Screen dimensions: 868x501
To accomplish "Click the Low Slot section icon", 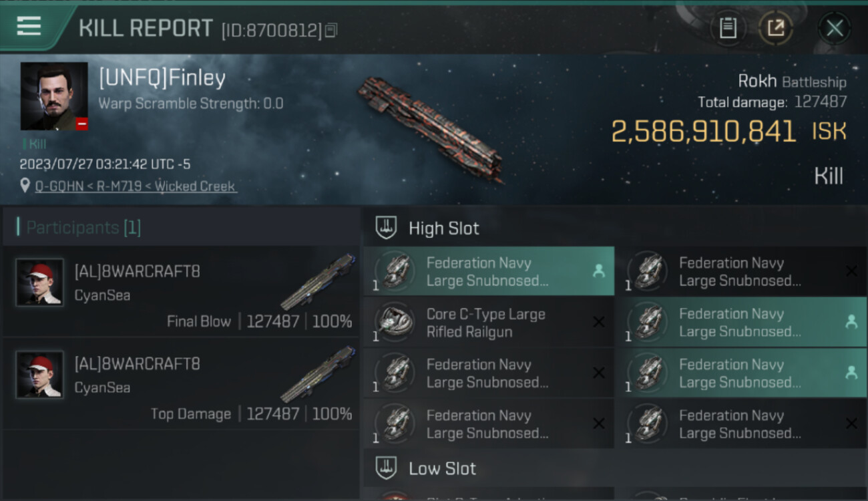I will pos(387,468).
